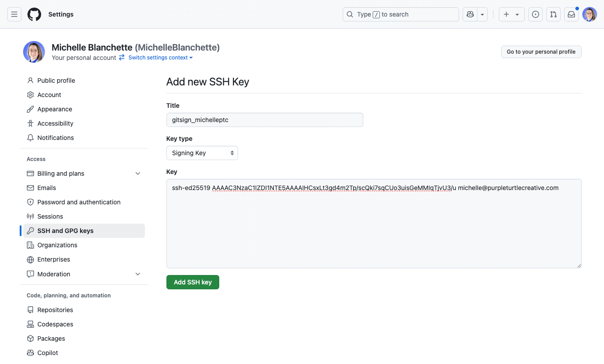
Task: Expand the Copilot dropdown arrow in header
Action: pyautogui.click(x=482, y=14)
